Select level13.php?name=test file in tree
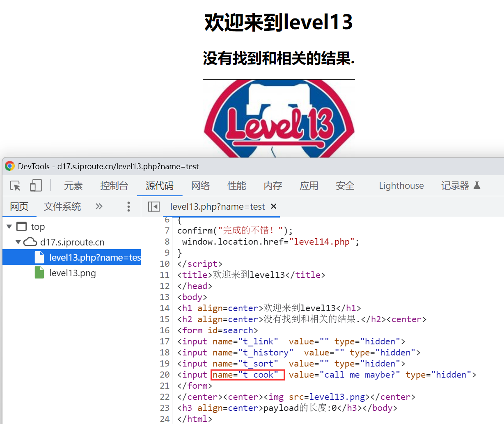Viewport: 504px width, 424px height. point(94,257)
